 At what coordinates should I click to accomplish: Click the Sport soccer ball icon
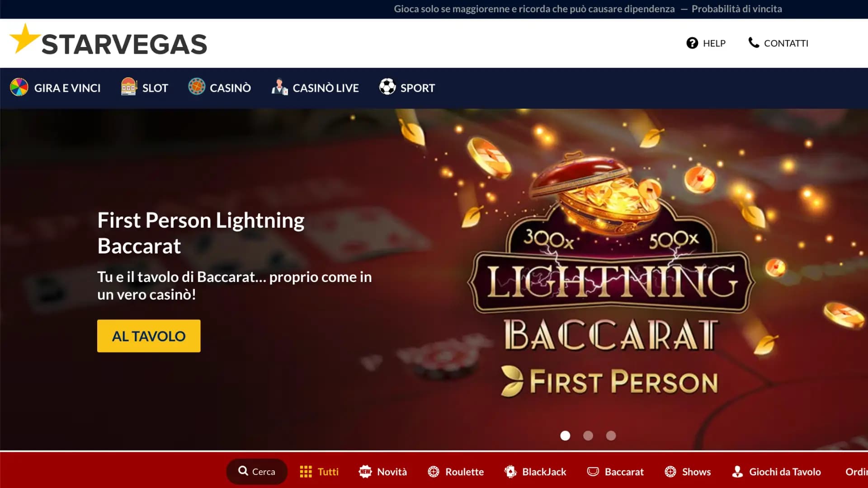(x=387, y=86)
